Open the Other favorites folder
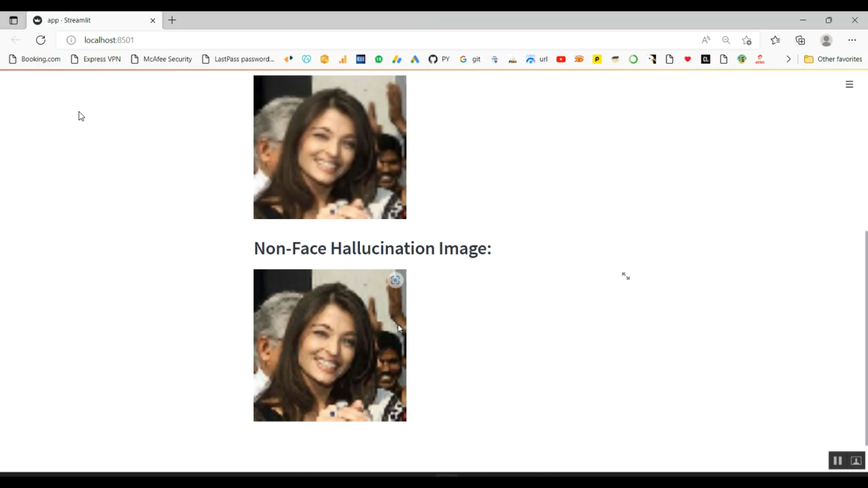The height and width of the screenshot is (488, 868). (833, 59)
